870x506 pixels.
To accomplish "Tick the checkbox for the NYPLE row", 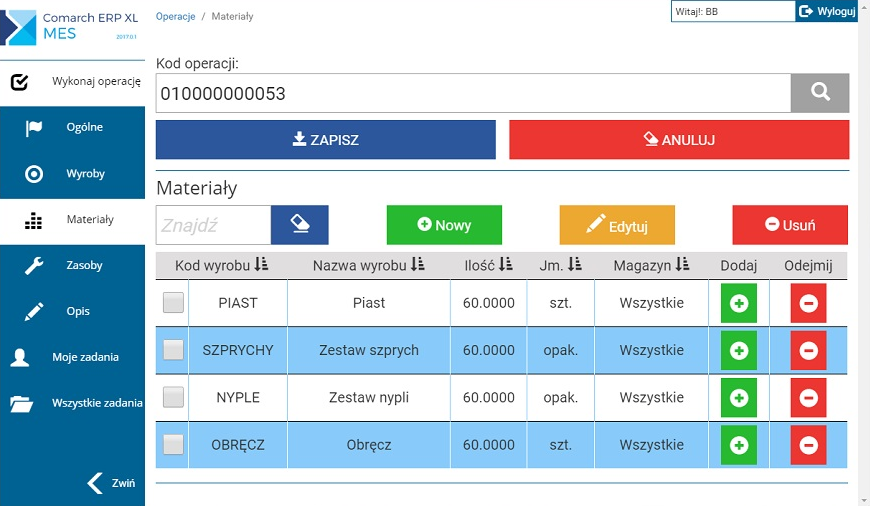I will point(173,397).
